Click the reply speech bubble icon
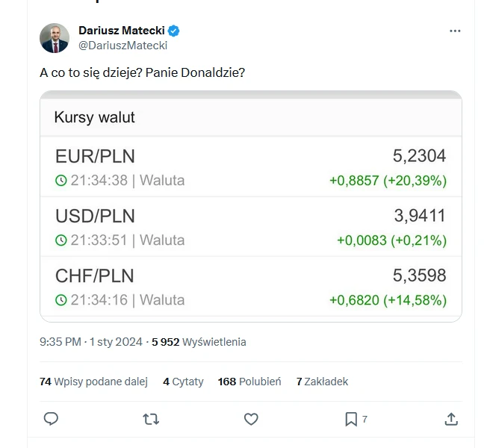 coord(51,419)
